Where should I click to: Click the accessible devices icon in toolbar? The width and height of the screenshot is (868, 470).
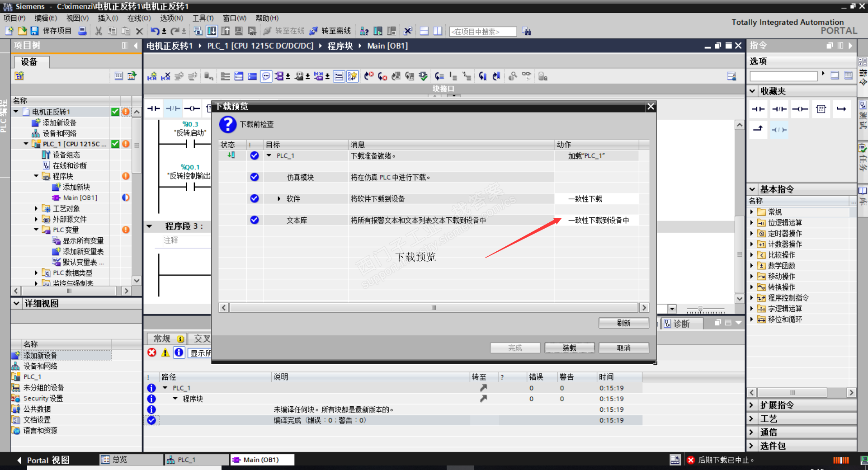tap(364, 31)
